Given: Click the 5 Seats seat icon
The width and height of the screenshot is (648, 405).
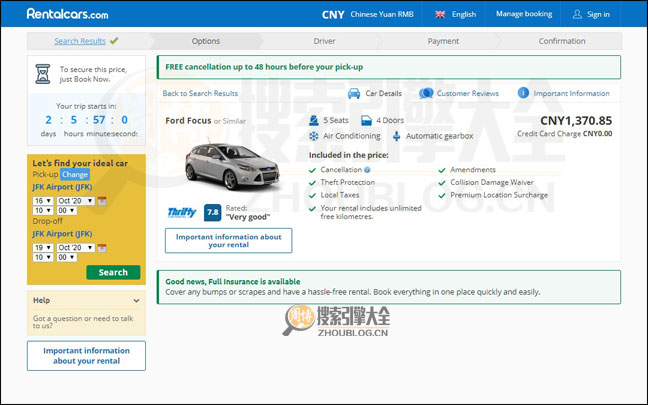Looking at the screenshot, I should [314, 120].
